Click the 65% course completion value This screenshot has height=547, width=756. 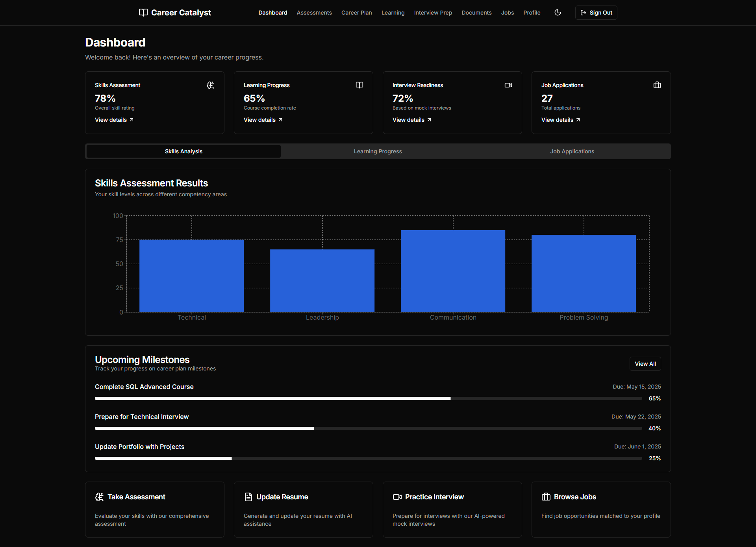click(254, 98)
